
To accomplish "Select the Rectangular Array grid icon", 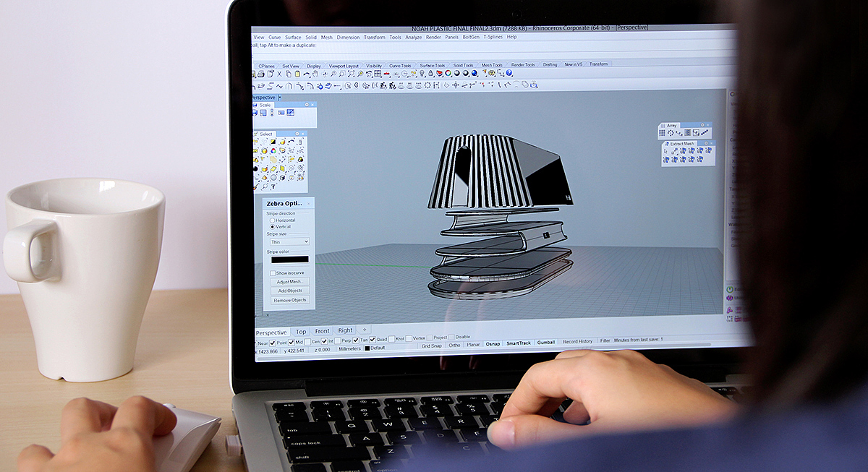I will (662, 133).
